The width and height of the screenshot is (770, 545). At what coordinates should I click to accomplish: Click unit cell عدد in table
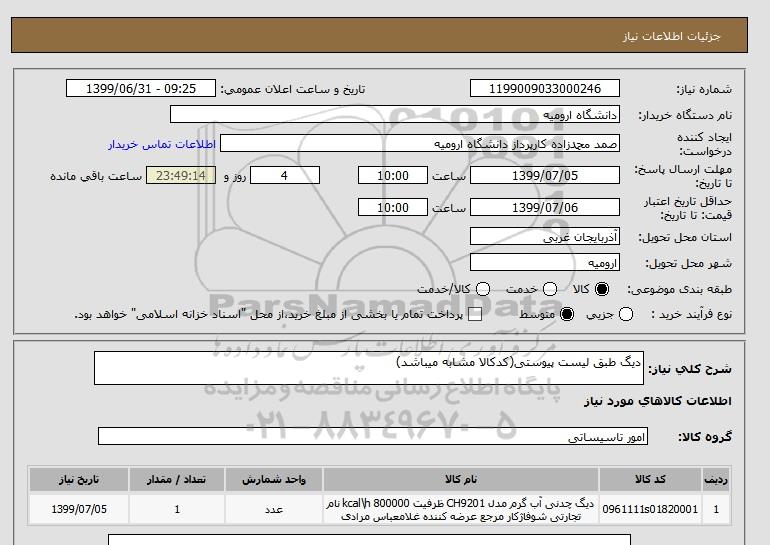coord(274,509)
